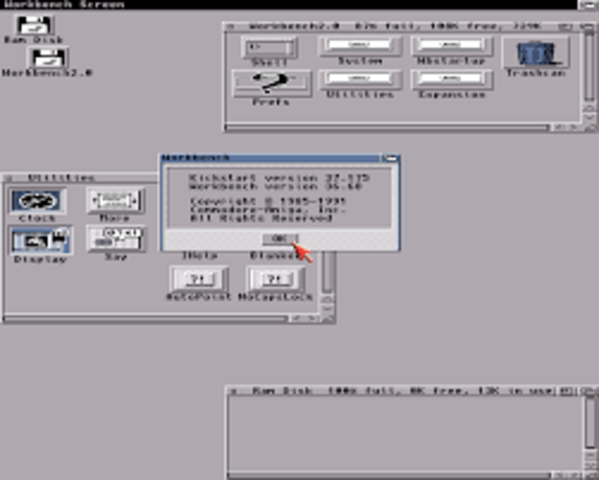The width and height of the screenshot is (599, 480).
Task: Click the Workbench2.0 window title bar
Action: pyautogui.click(x=396, y=26)
